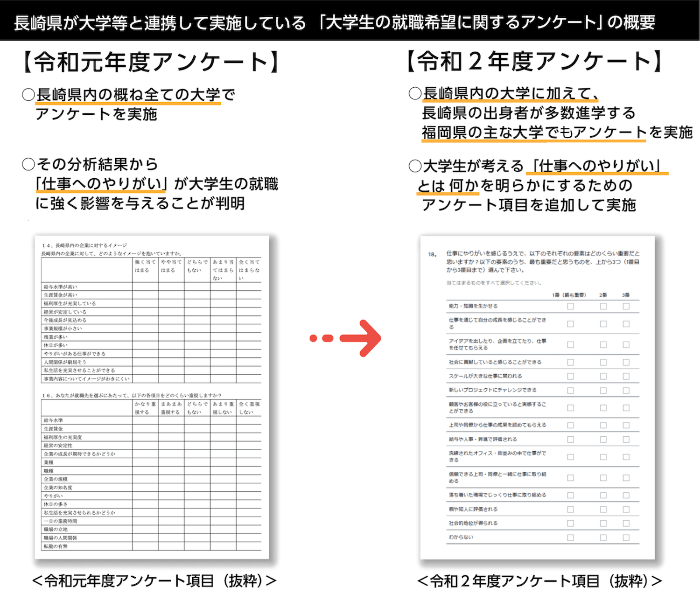This screenshot has height=601, width=700.
Task: Click row 福利厚生が充実している
Action: [151, 303]
